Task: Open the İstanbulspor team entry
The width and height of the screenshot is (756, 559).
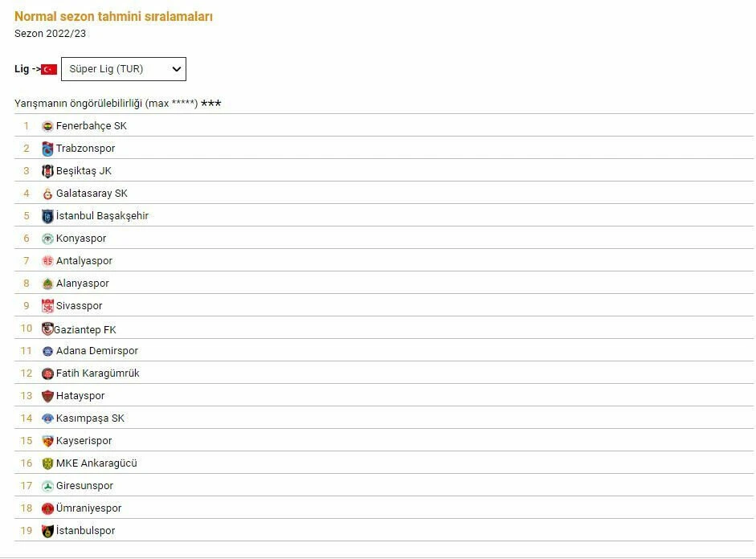Action: pos(87,530)
